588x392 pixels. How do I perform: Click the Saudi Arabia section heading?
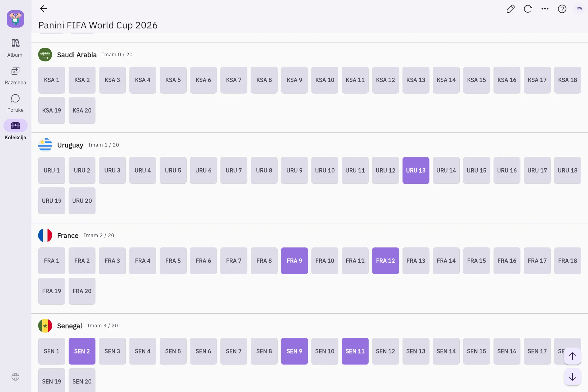coord(77,55)
